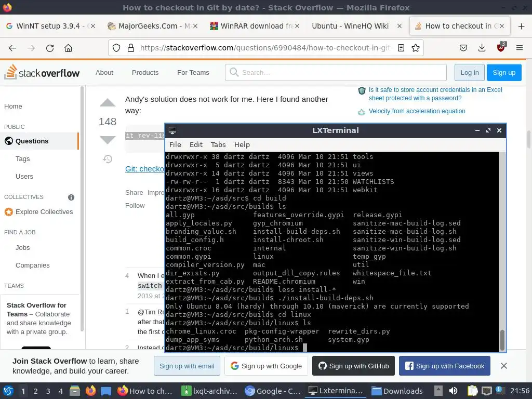Click the Sign up button
Viewport: 532px width, 399px height.
click(504, 72)
